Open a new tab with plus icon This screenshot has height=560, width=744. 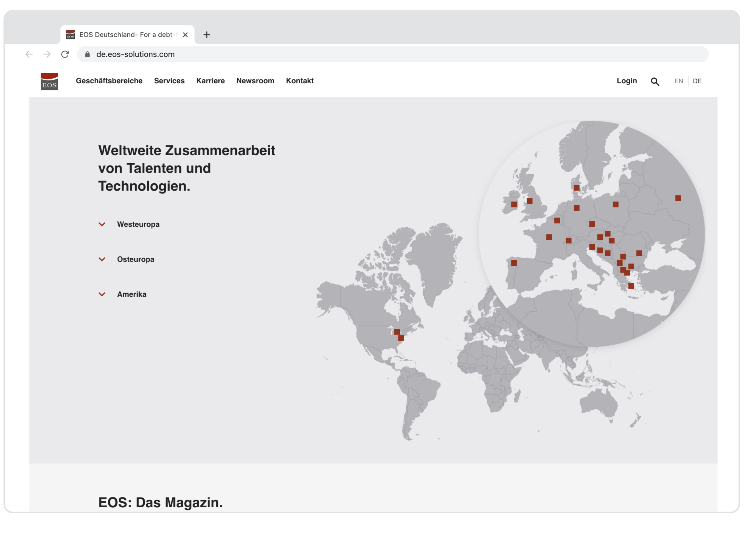pyautogui.click(x=207, y=35)
